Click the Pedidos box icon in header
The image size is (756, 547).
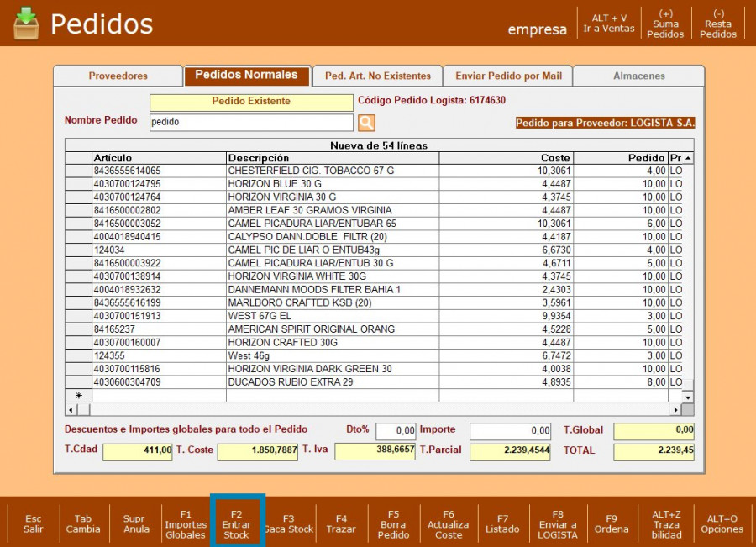click(x=26, y=24)
